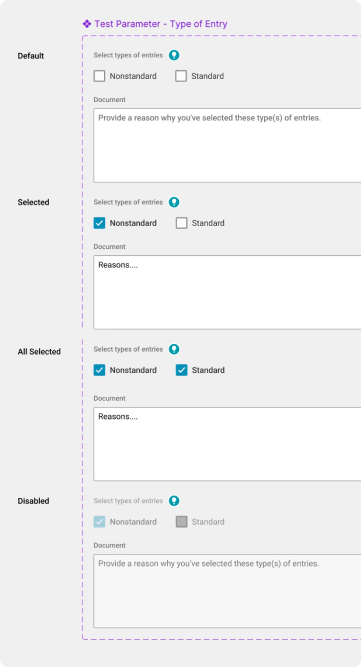Viewport: 361px width, 667px height.
Task: Click the component icon beside Test Parameter title
Action: (87, 24)
